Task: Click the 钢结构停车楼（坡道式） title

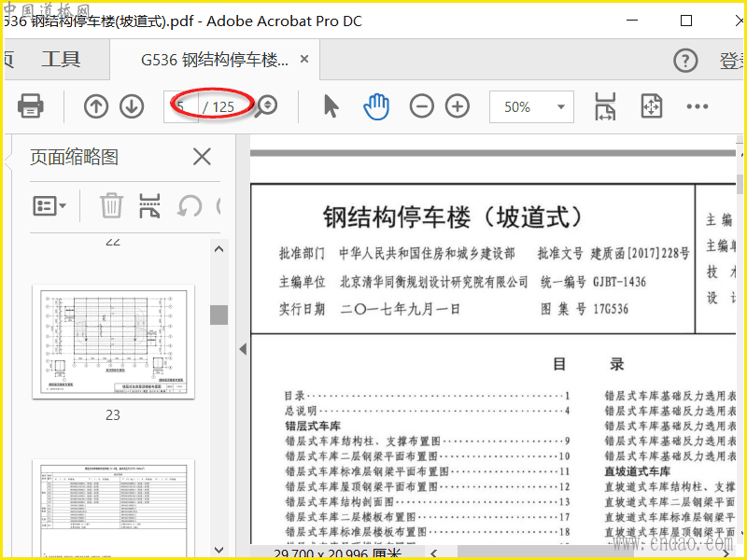Action: tap(453, 217)
